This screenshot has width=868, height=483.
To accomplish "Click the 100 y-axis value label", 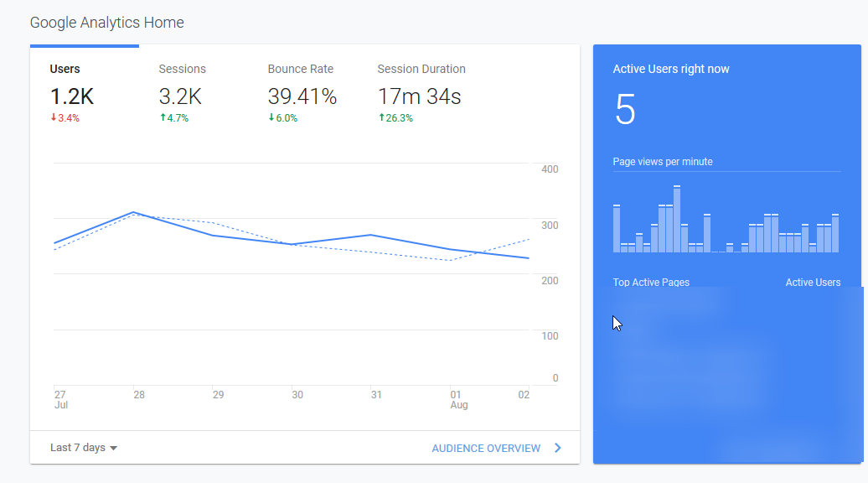I will pyautogui.click(x=550, y=336).
